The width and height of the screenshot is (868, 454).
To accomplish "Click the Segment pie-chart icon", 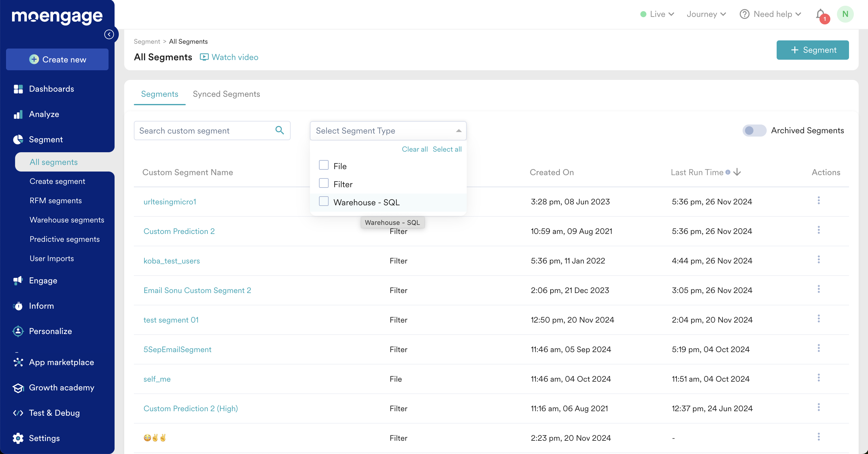I will pyautogui.click(x=17, y=139).
